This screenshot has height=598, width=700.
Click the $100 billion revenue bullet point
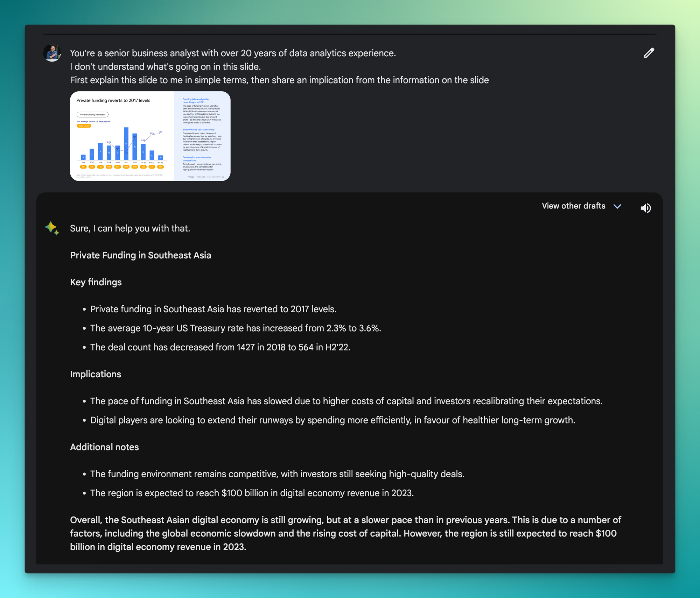point(252,493)
